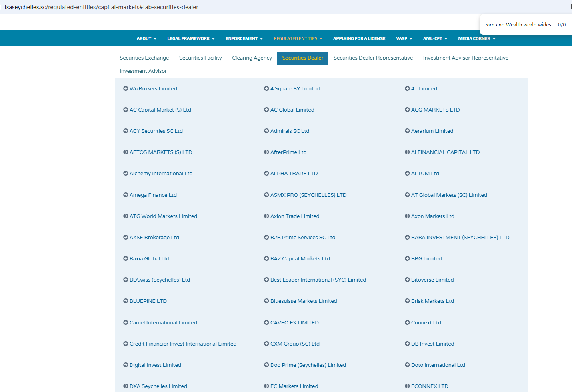Open the Baxia Global Ltd link
This screenshot has height=392, width=572.
(150, 258)
